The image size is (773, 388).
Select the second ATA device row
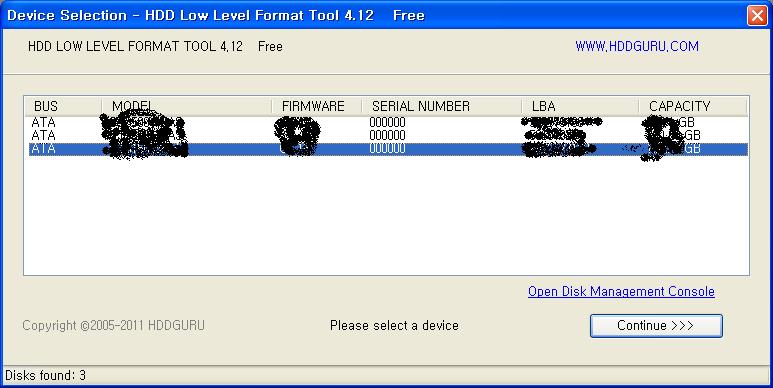point(388,135)
